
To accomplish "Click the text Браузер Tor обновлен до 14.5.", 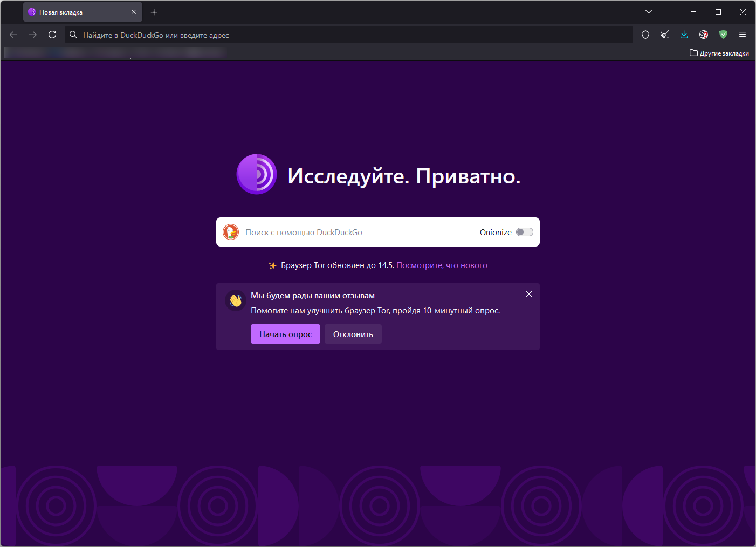I will tap(338, 265).
